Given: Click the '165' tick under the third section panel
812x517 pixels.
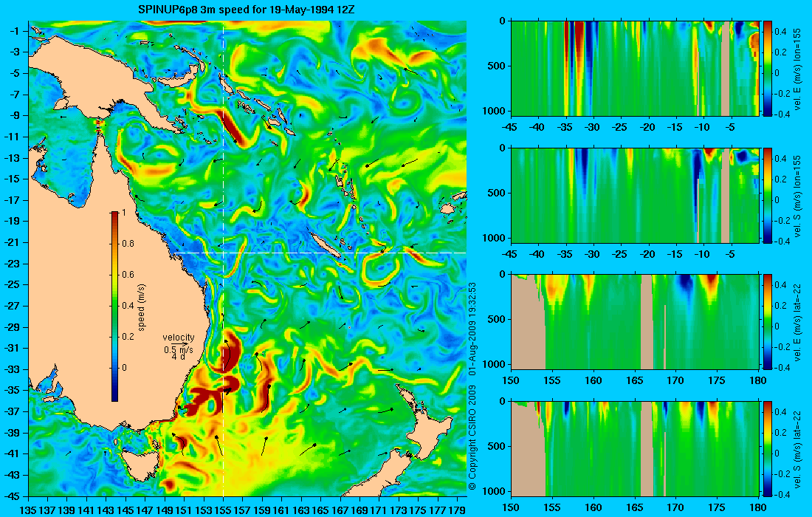Looking at the screenshot, I should [x=634, y=380].
